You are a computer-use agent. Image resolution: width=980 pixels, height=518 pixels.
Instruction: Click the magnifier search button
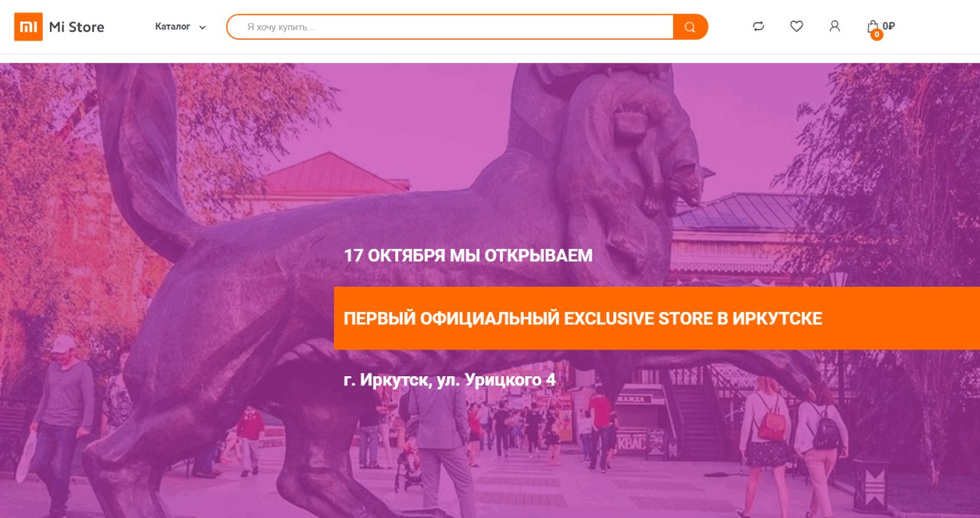pos(690,27)
